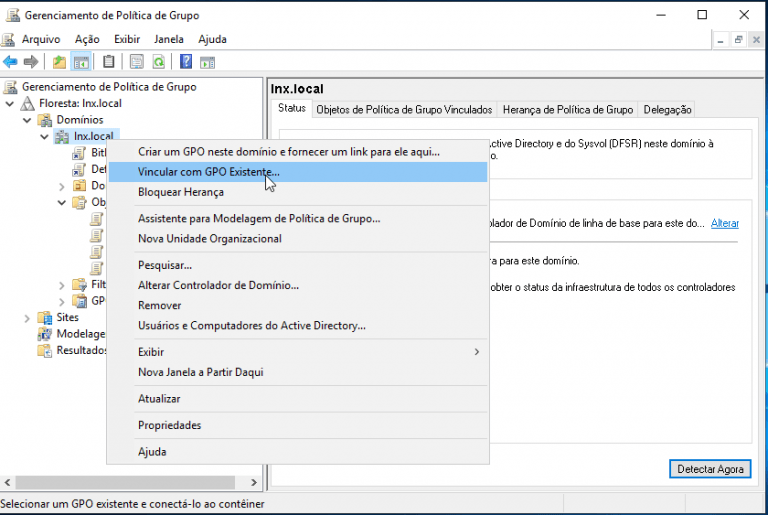Switch to the Delegação tab
This screenshot has width=768, height=515.
coord(667,110)
